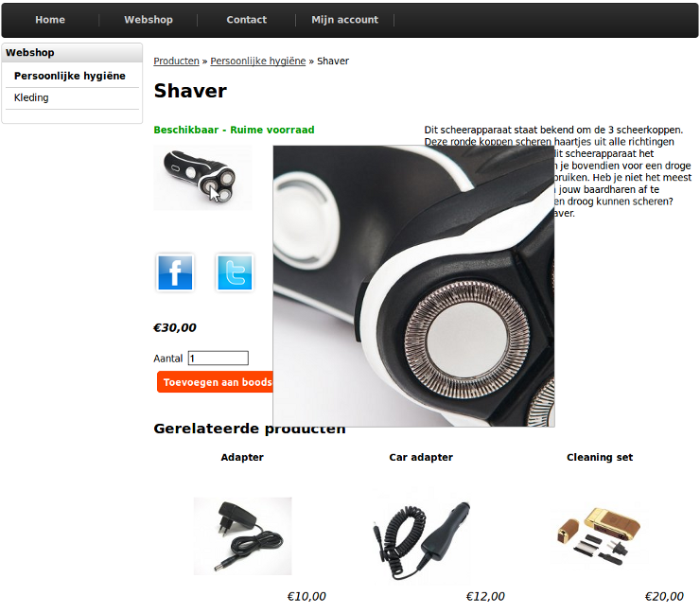Share the Shaver on Twitter
Image resolution: width=700 pixels, height=613 pixels.
[x=235, y=272]
